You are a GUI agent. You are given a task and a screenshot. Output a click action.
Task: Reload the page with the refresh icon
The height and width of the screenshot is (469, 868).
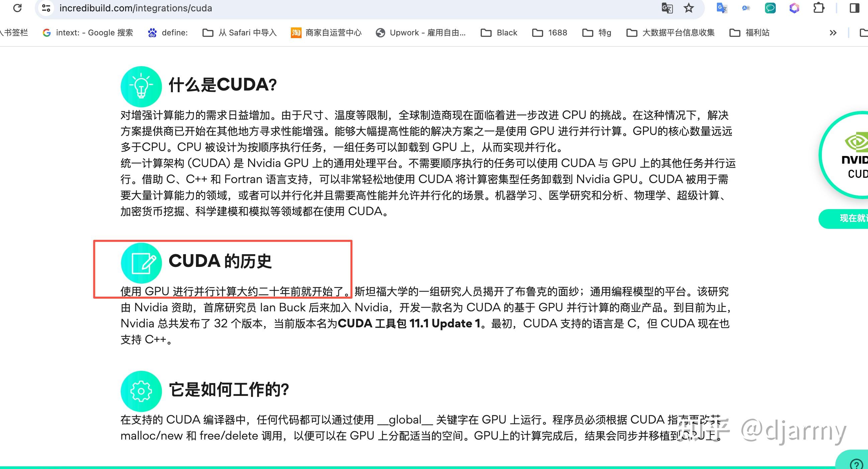coord(17,8)
